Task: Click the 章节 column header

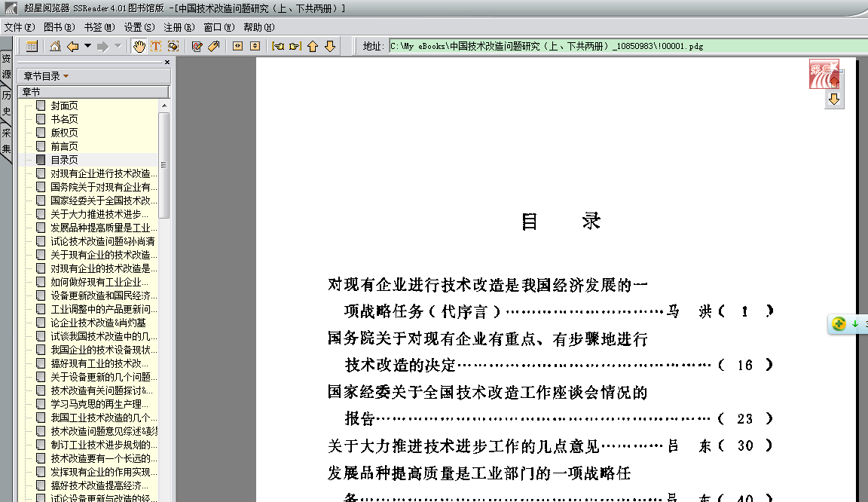Action: 93,91
